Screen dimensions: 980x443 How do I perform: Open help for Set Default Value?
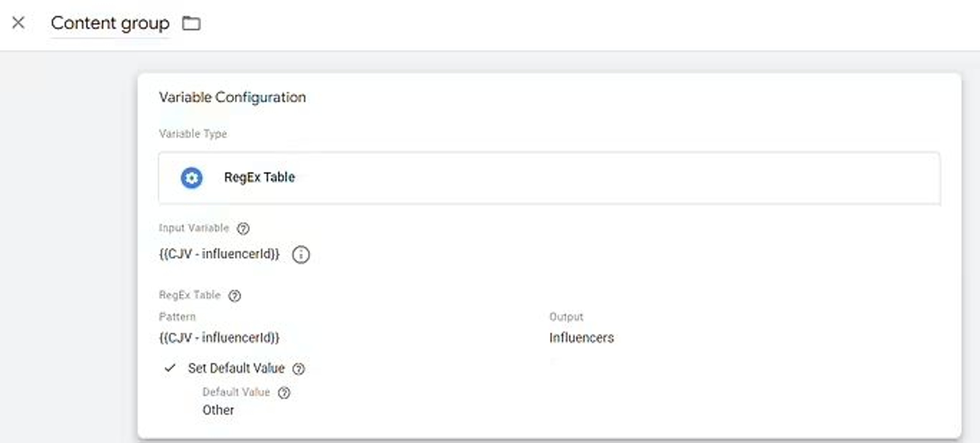coord(299,369)
